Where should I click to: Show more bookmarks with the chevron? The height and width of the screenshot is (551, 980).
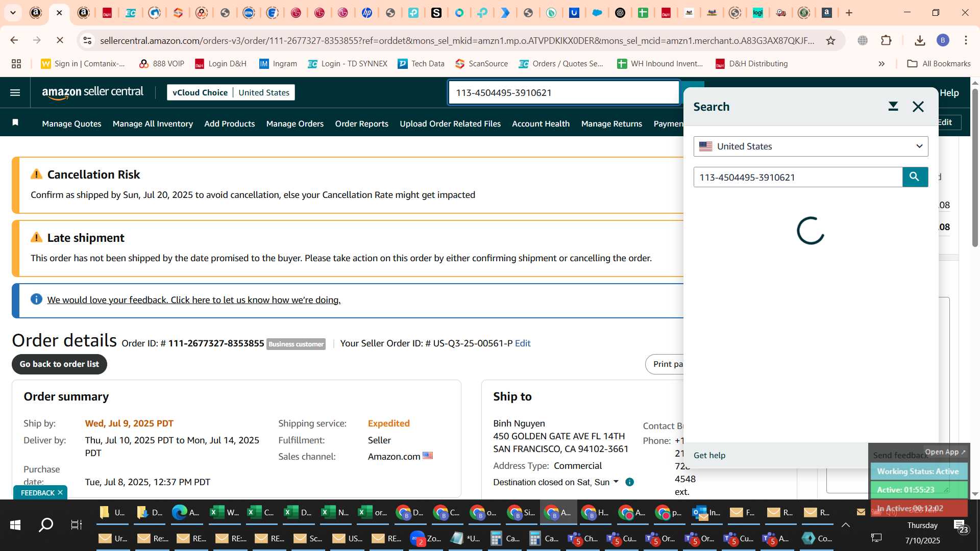tap(881, 64)
